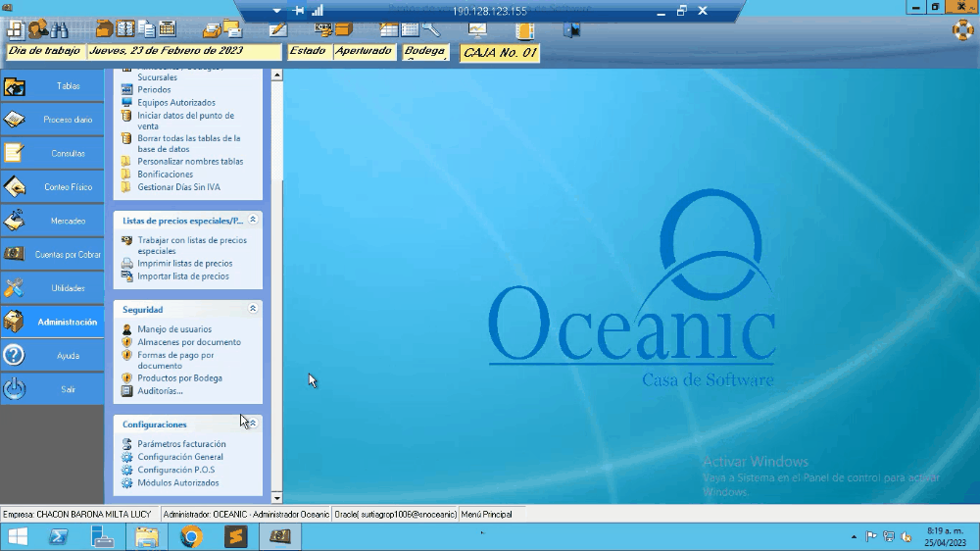The width and height of the screenshot is (980, 551).
Task: Click the panel scrollbar down arrow
Action: tap(276, 498)
